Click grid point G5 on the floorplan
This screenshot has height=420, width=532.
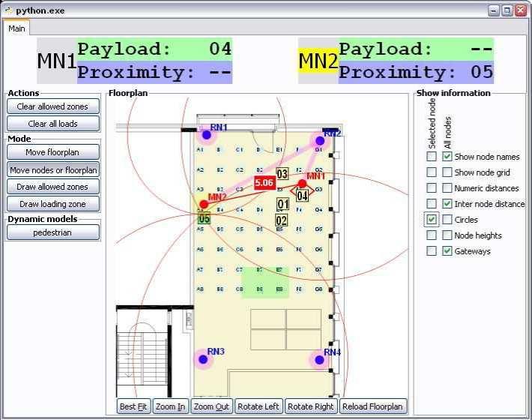pyautogui.click(x=318, y=229)
